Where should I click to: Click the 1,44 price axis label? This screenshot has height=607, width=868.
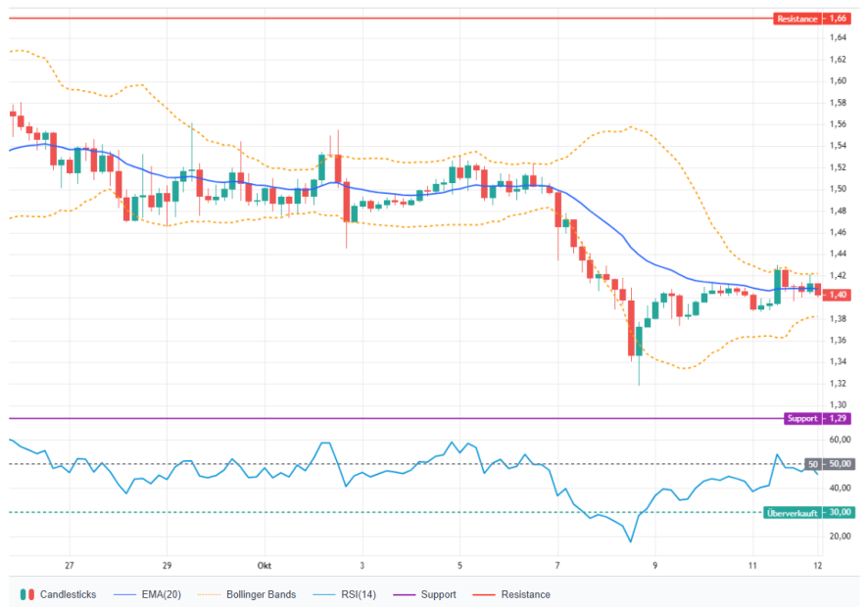(838, 254)
